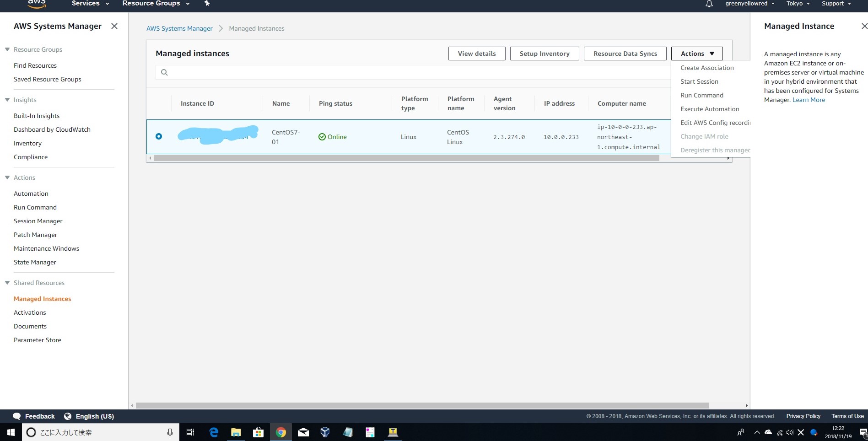Click the Resource Data Syncs button
868x441 pixels.
coord(625,53)
